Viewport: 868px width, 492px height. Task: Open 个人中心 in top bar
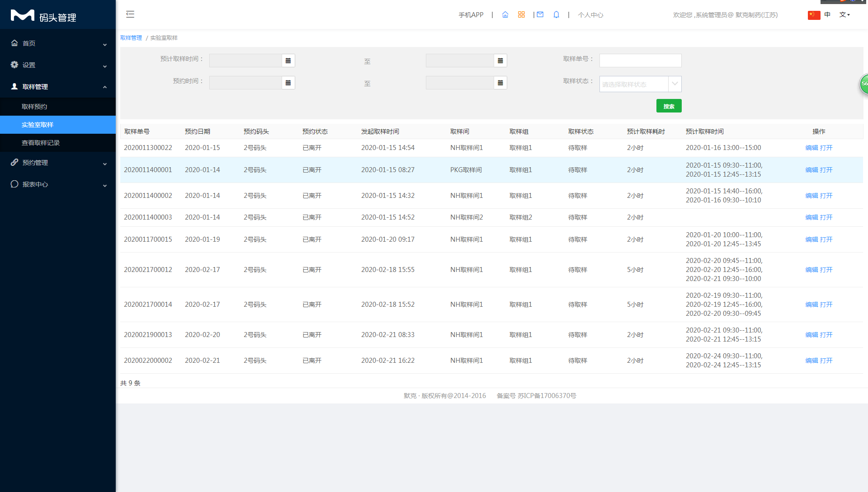[590, 15]
